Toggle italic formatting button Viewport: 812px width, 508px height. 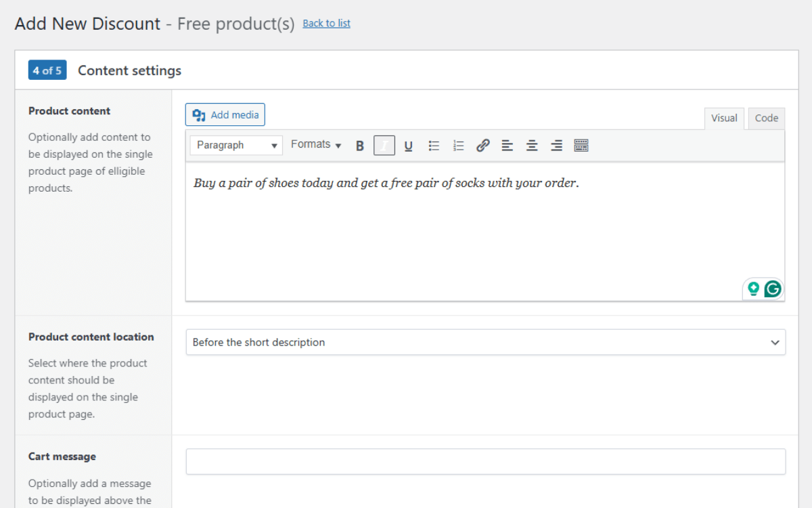coord(384,146)
